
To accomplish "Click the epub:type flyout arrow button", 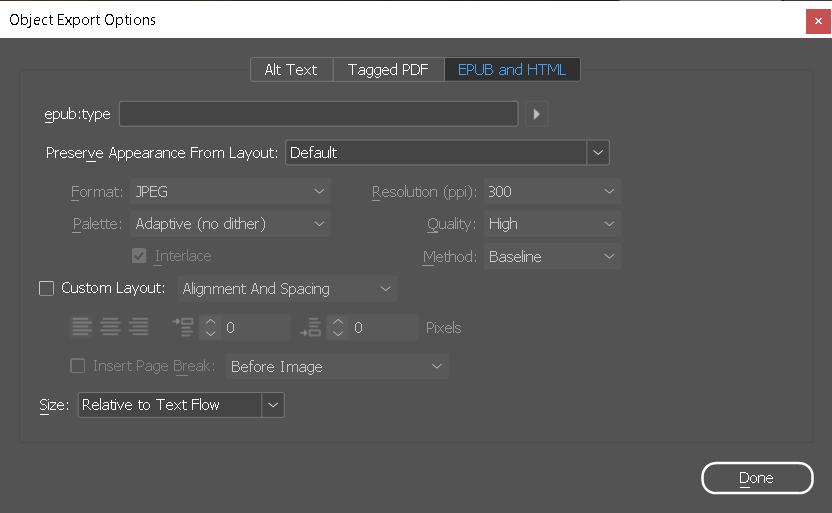I will [x=537, y=114].
